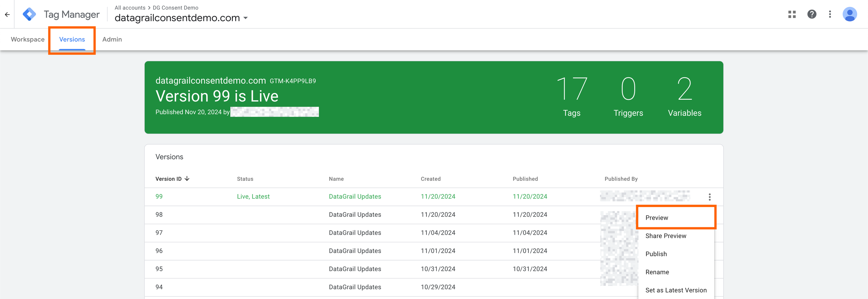Choose Preview from the context menu

point(676,218)
